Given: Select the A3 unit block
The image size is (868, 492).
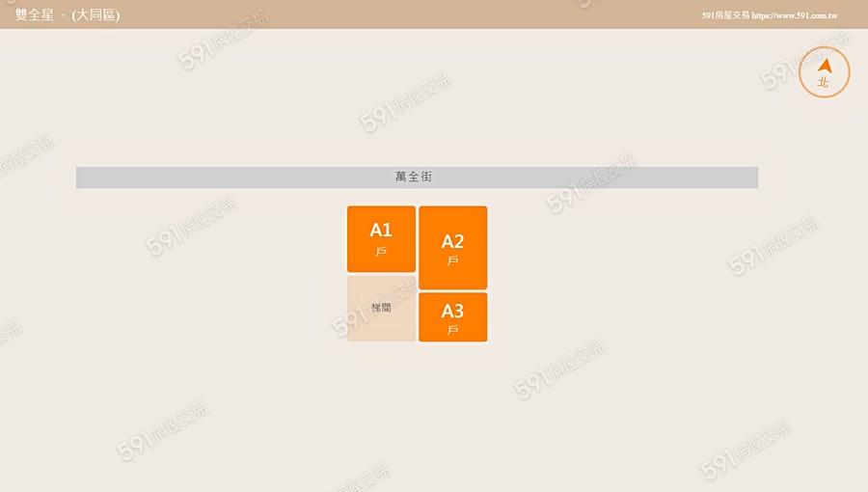Looking at the screenshot, I should pos(453,317).
